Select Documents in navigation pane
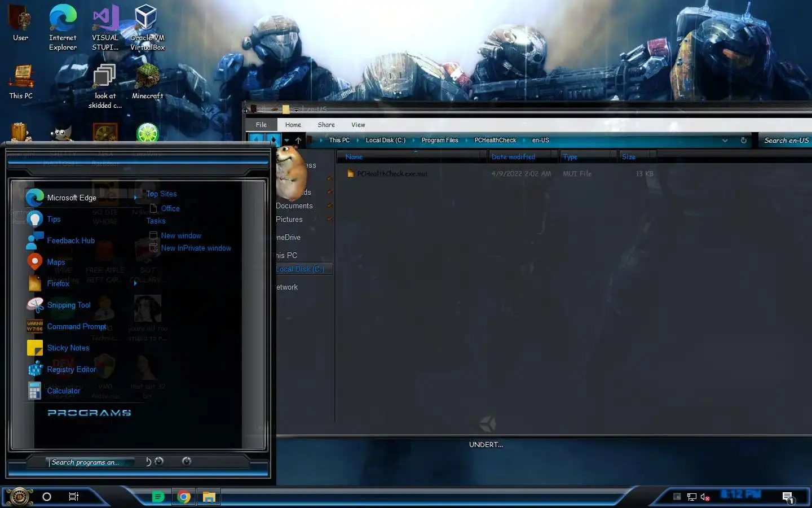This screenshot has width=812, height=508. tap(294, 205)
